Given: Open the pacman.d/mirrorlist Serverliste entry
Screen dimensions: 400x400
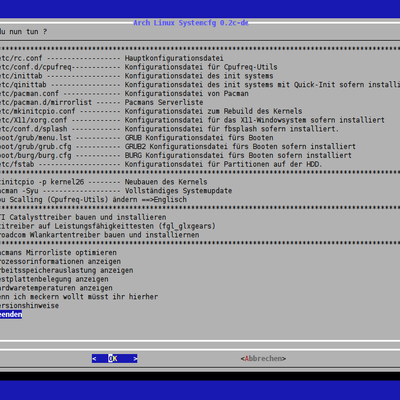Looking at the screenshot, I should [x=102, y=102].
